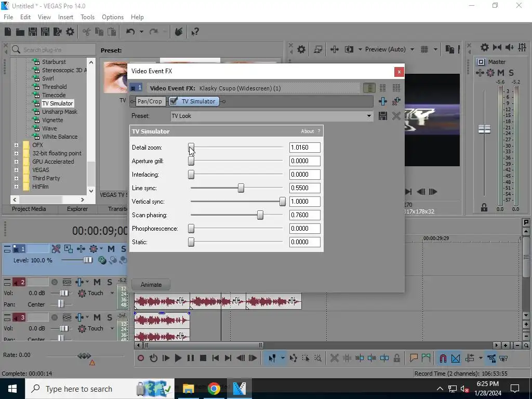Viewport: 532px width, 399px height.
Task: Expand the Third Party plug-ins folder
Action: pos(16,178)
